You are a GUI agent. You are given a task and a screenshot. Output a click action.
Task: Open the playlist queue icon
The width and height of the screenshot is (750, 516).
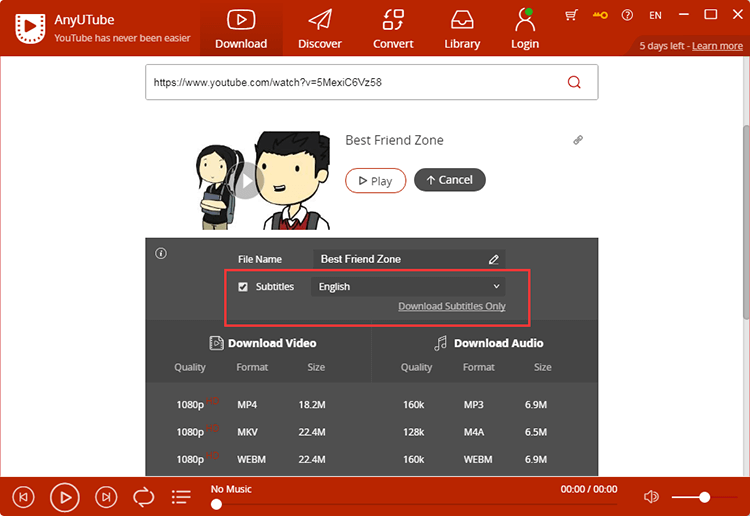pos(181,497)
